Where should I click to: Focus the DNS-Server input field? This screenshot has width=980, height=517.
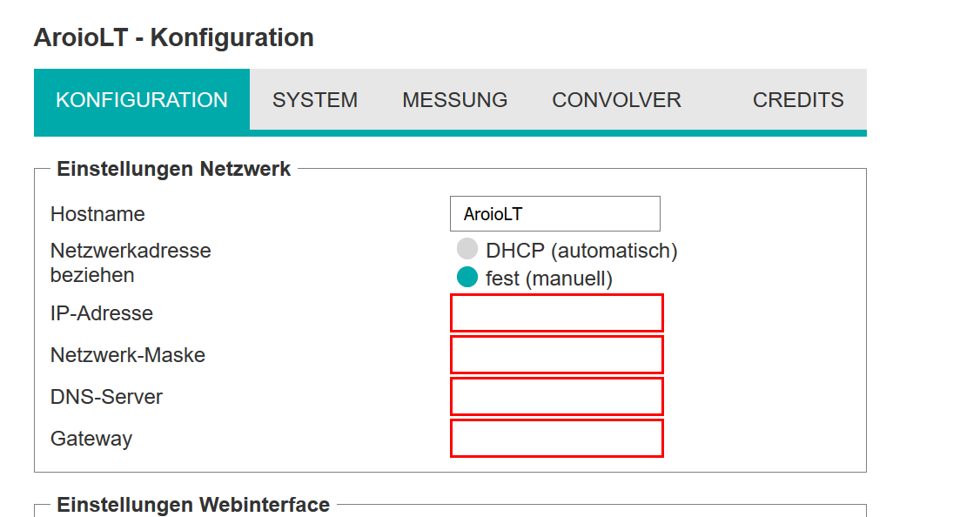556,396
